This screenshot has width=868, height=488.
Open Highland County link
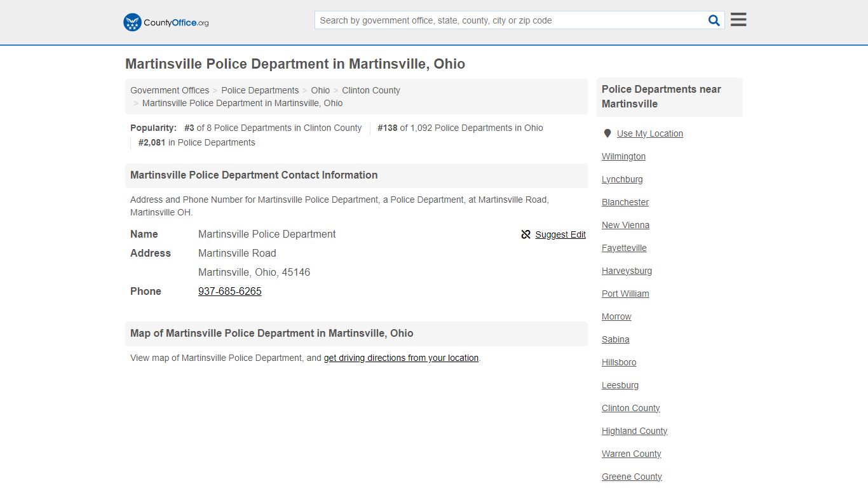[634, 431]
